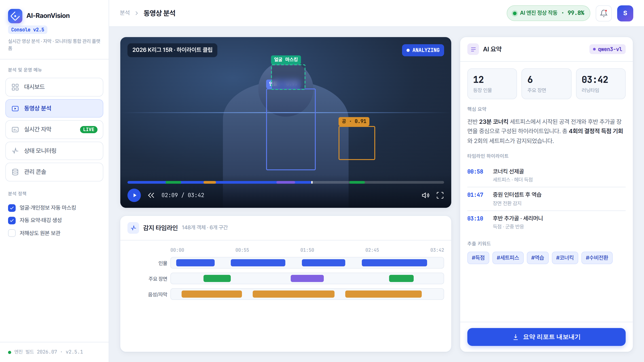The height and width of the screenshot is (362, 644).
Task: Click the green segment late on the progress bar
Action: pos(357,182)
